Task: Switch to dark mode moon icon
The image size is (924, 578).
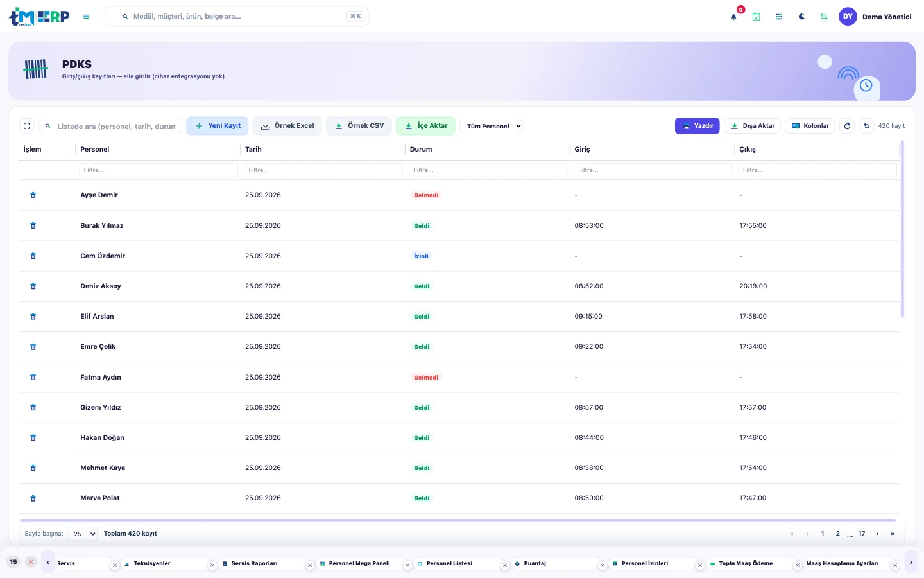Action: point(801,17)
